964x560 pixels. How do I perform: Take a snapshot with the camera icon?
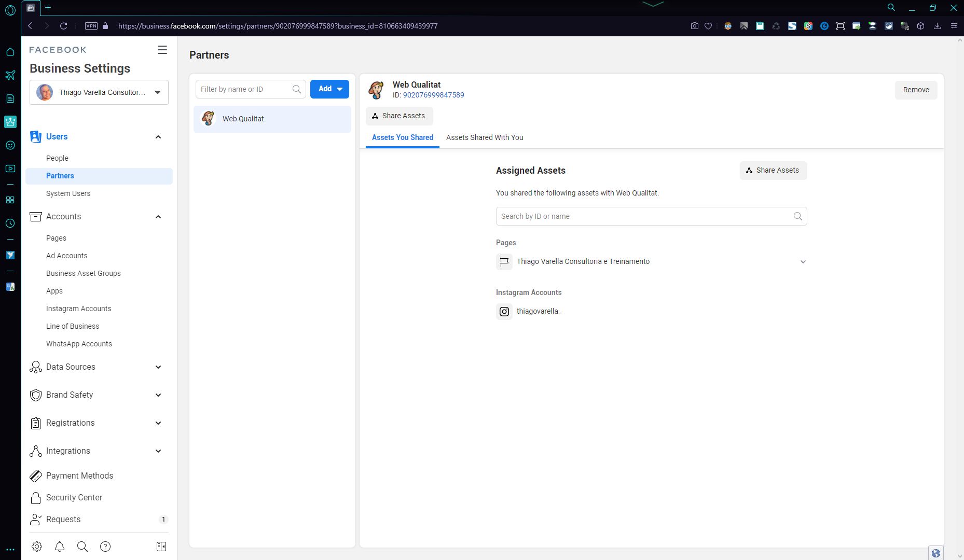(695, 26)
